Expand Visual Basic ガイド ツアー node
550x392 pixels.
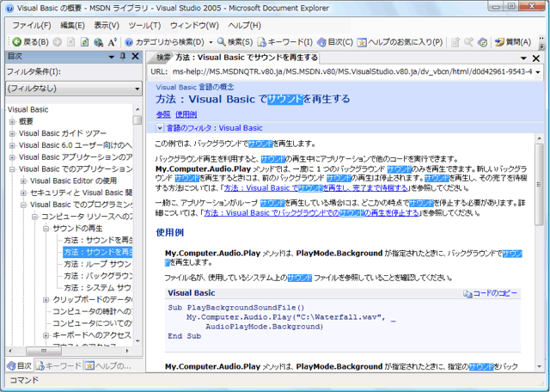(12, 134)
